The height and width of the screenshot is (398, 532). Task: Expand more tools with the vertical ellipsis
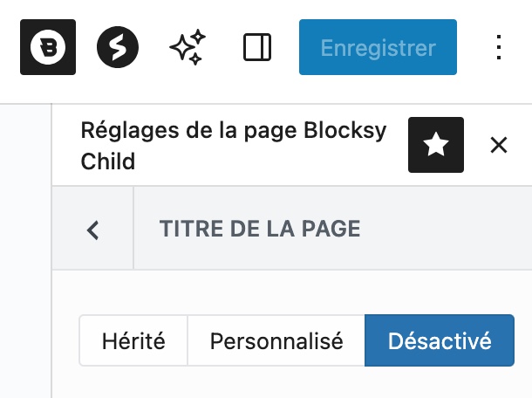(499, 47)
